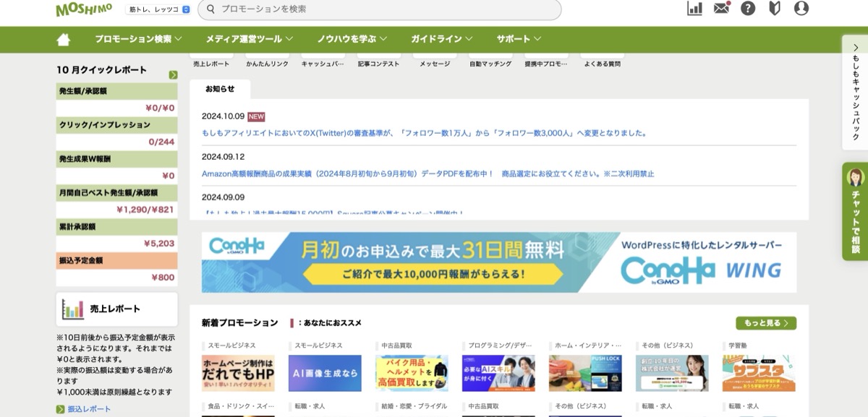
Task: Expand the ガイドライン menu
Action: click(x=442, y=39)
